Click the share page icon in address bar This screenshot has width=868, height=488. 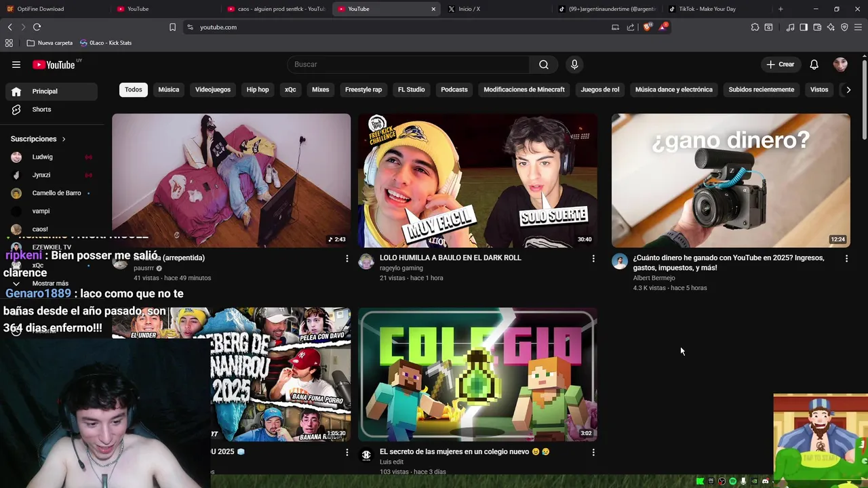pos(631,27)
